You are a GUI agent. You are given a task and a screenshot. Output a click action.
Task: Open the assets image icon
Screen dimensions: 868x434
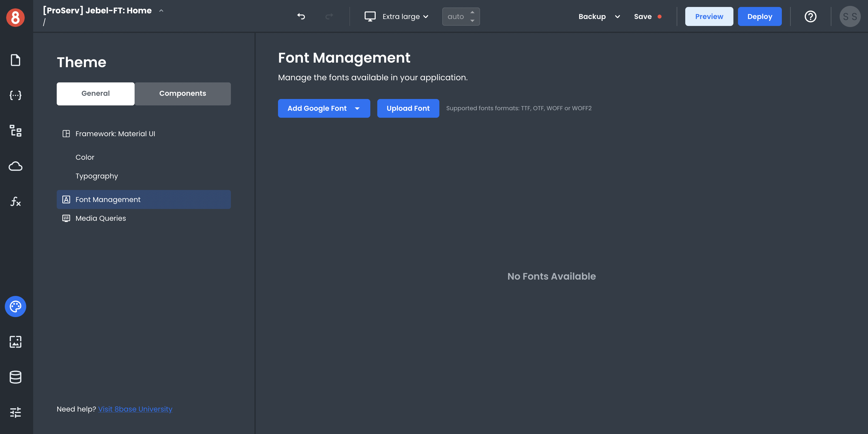(16, 342)
